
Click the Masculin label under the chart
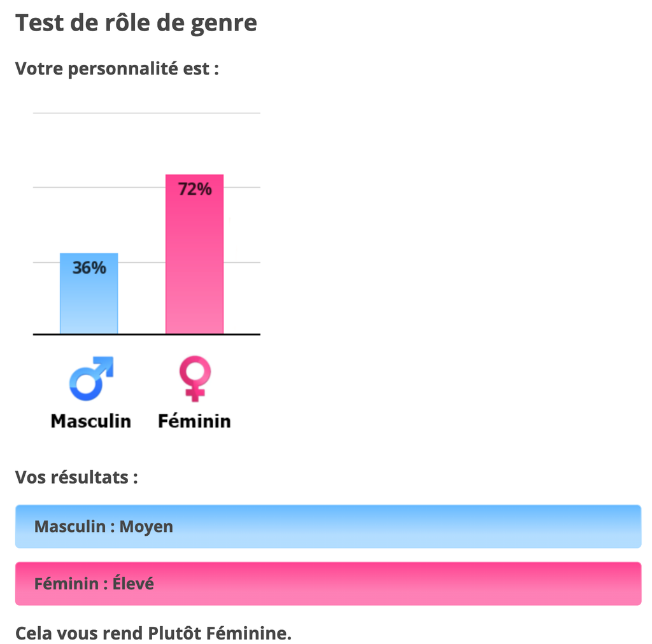[91, 421]
